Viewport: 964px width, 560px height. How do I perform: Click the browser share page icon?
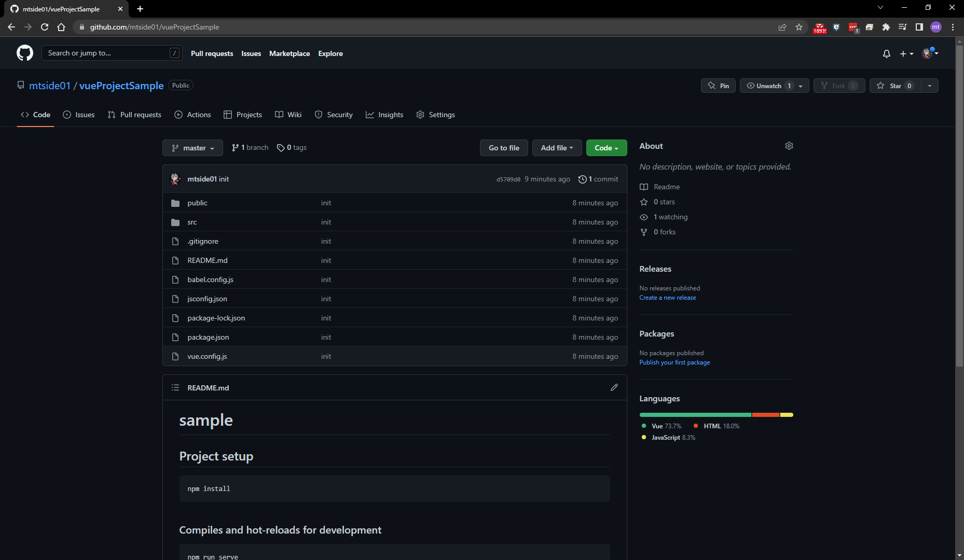tap(782, 27)
